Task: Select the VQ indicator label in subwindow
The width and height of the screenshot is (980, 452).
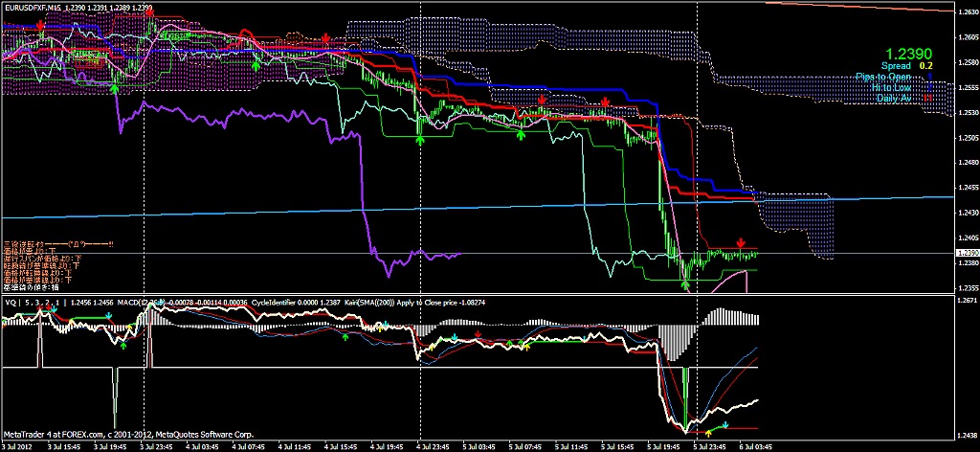Action: 11,302
